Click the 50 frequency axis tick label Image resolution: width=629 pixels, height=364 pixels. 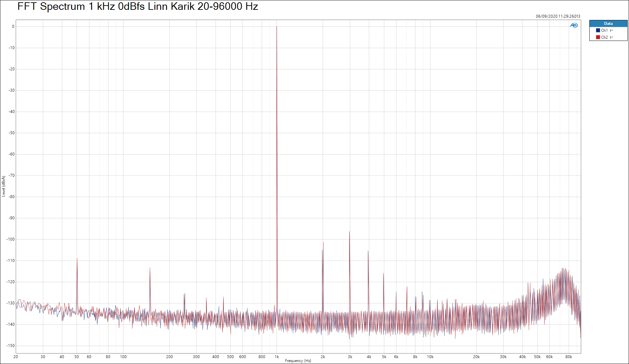coord(77,357)
